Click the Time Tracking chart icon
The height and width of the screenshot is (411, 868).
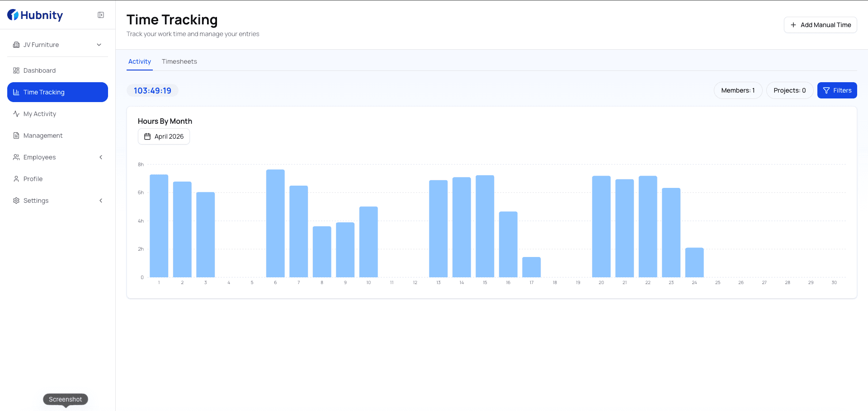pyautogui.click(x=16, y=92)
